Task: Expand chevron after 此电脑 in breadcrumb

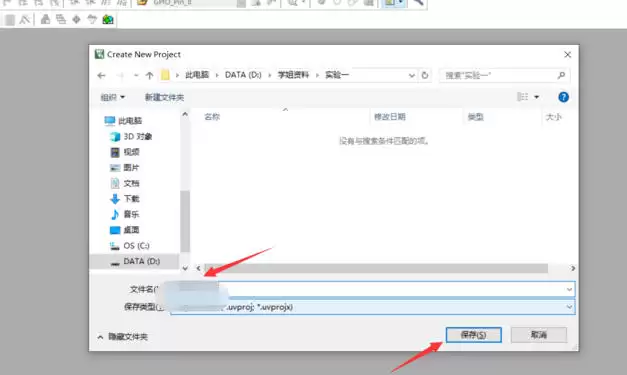Action: (x=217, y=75)
